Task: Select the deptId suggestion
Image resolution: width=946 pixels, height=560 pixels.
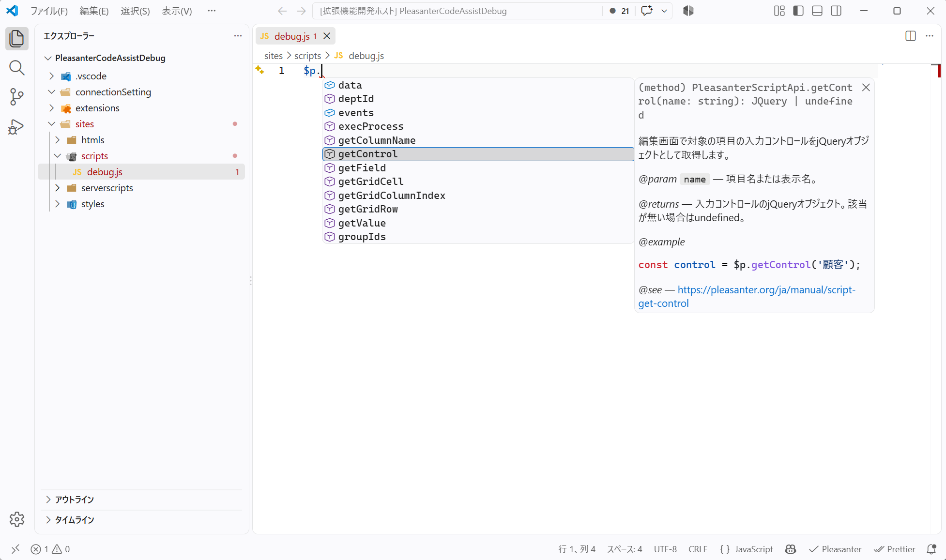Action: point(478,99)
